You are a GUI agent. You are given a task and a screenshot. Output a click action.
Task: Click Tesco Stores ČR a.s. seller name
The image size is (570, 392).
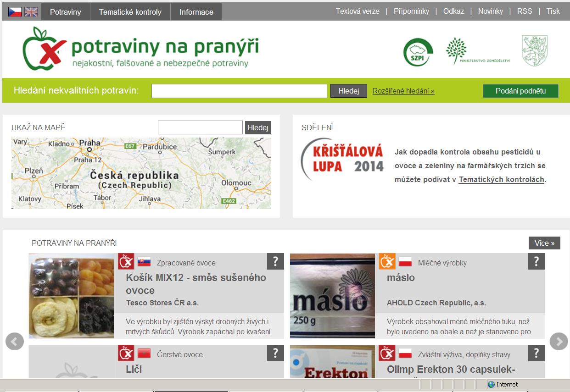tap(162, 303)
